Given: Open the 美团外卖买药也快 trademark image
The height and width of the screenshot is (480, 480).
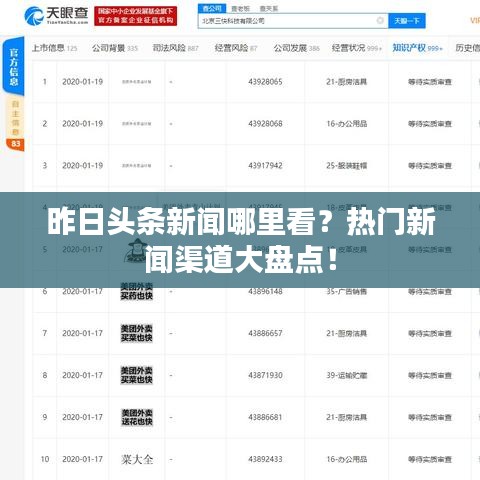Looking at the screenshot, I should pos(137,291).
